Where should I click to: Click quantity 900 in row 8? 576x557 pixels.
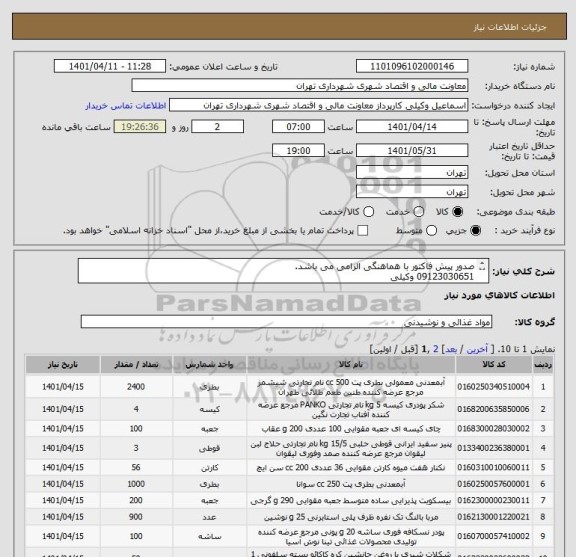coord(136,517)
